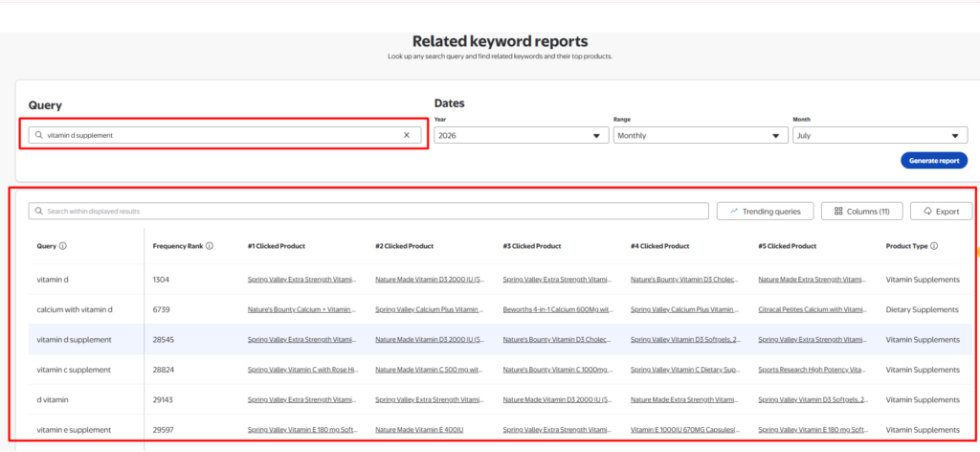Open #2 clicked product for calcium with vitamin d
This screenshot has width=980, height=452.
[430, 309]
